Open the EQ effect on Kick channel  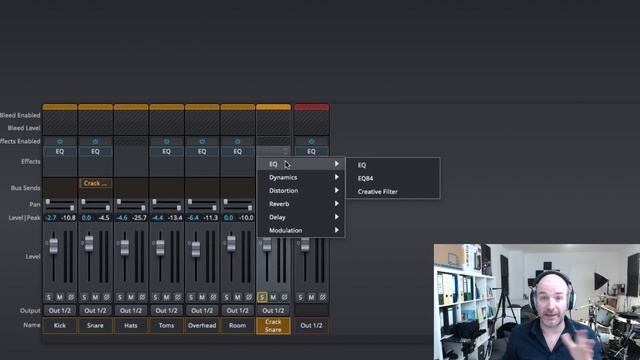tap(60, 151)
